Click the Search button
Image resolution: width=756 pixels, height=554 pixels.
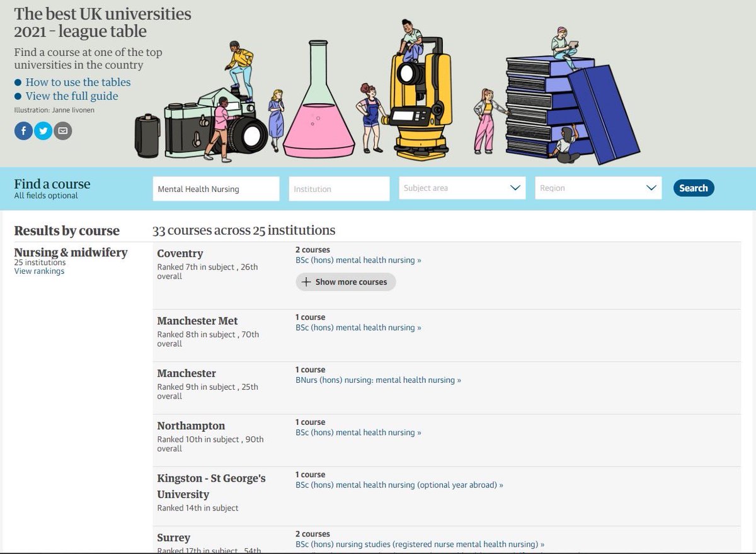pos(694,188)
